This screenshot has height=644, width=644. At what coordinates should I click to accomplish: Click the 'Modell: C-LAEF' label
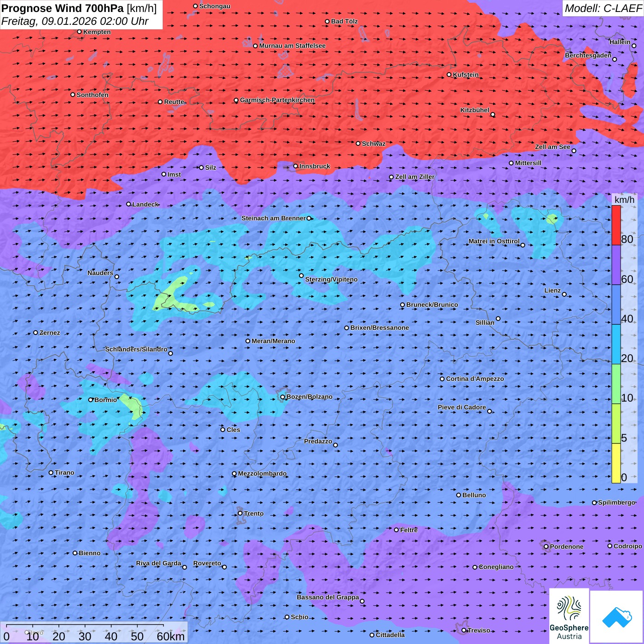[x=603, y=8]
